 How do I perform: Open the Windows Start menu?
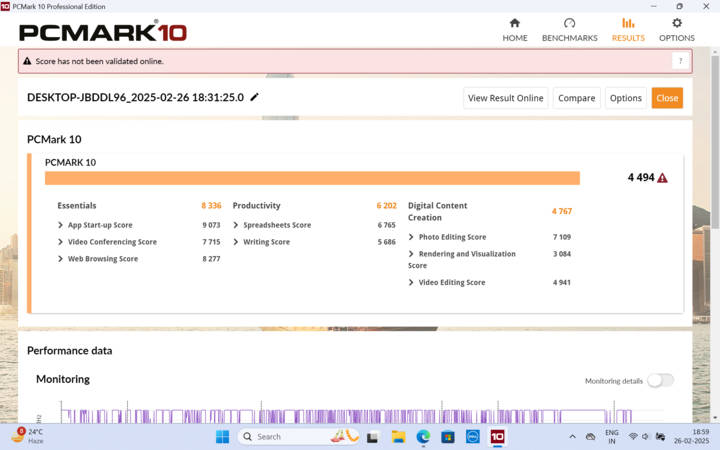coord(222,437)
